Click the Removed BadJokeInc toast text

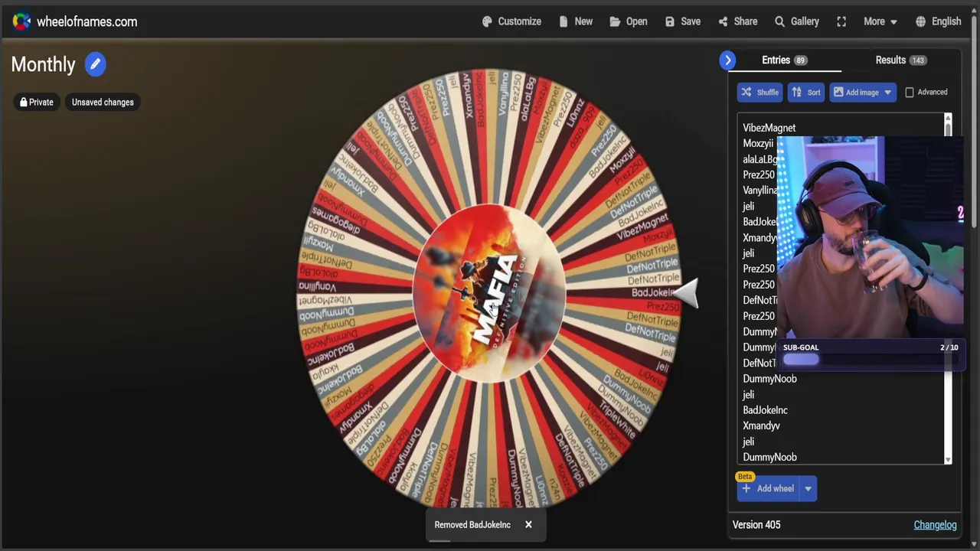coord(472,524)
